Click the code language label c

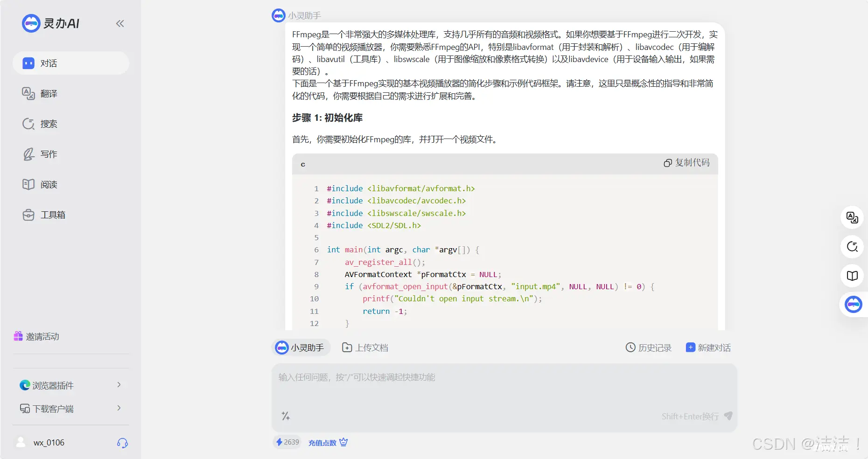[x=303, y=164]
